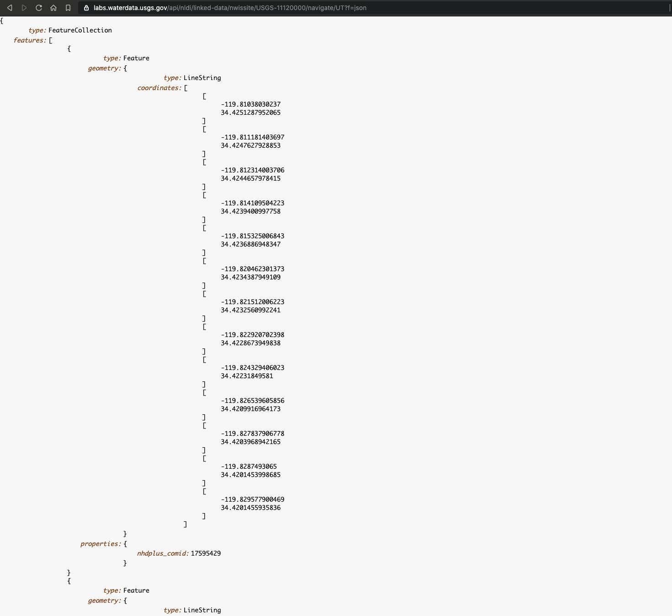Image resolution: width=672 pixels, height=616 pixels.
Task: Select the properties key label
Action: tap(101, 544)
